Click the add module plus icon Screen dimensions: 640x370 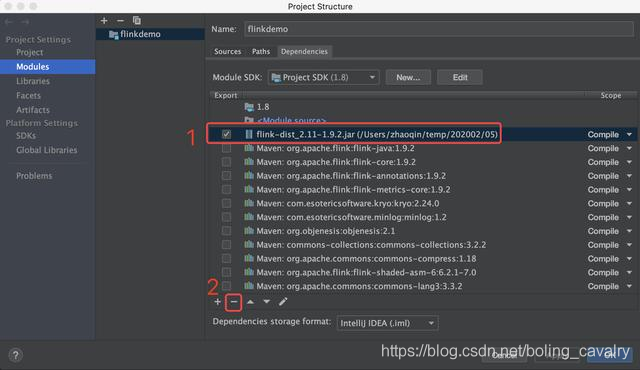tap(104, 20)
